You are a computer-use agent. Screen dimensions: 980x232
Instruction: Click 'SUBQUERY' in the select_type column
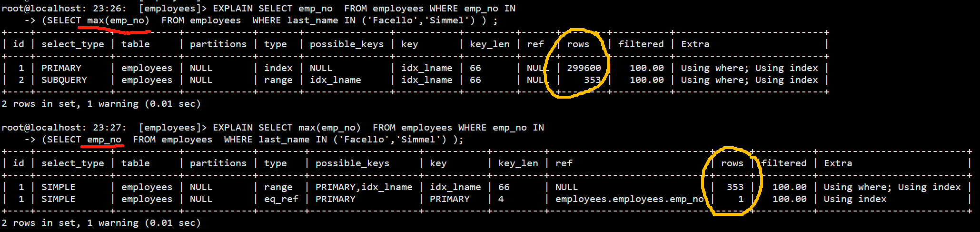coord(64,80)
